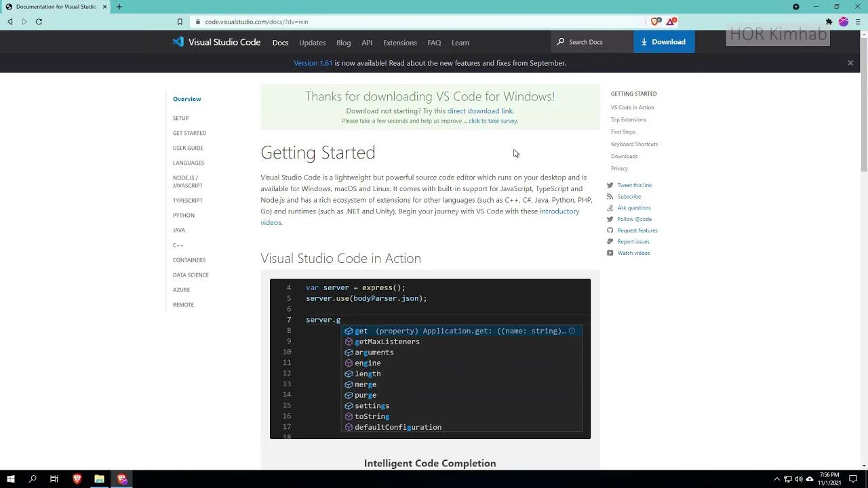This screenshot has width=868, height=488.
Task: Select Docs in the top navigation
Action: (x=280, y=42)
